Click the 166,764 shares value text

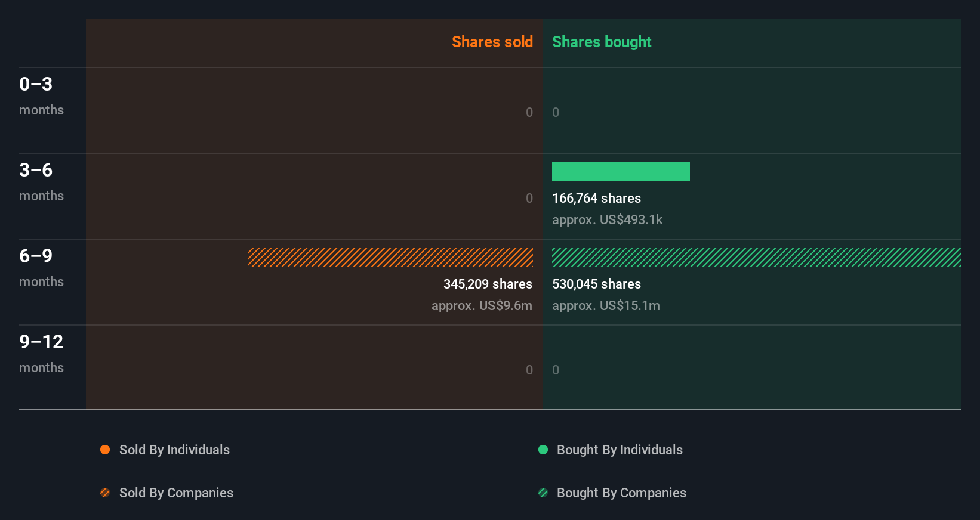point(596,199)
